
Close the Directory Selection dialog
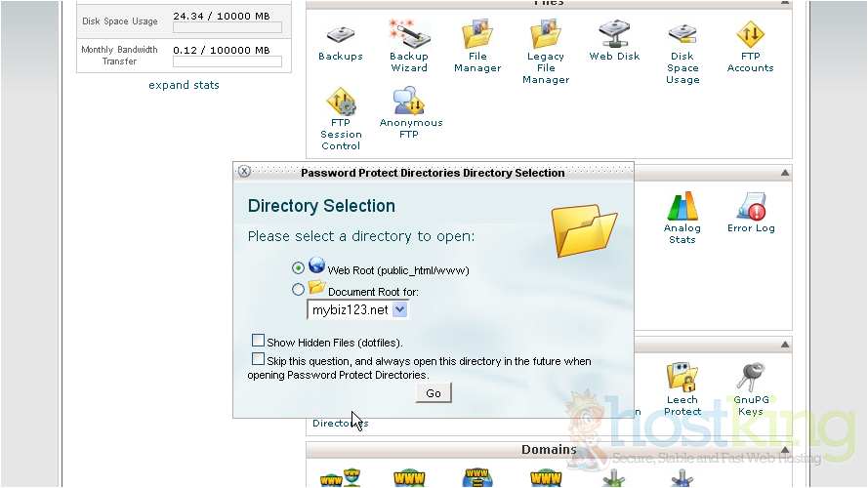[x=245, y=172]
